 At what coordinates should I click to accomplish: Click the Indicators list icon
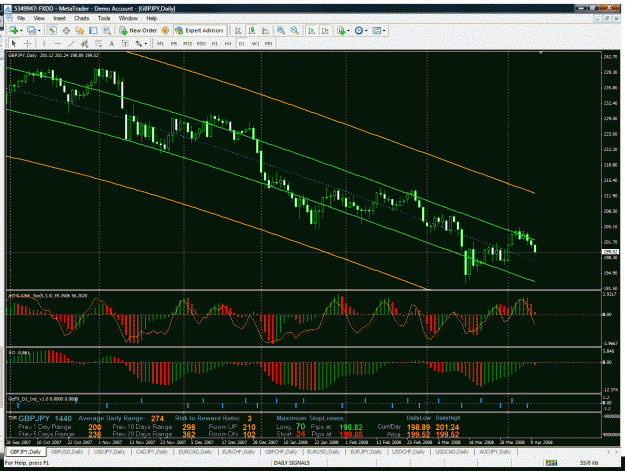click(x=341, y=31)
